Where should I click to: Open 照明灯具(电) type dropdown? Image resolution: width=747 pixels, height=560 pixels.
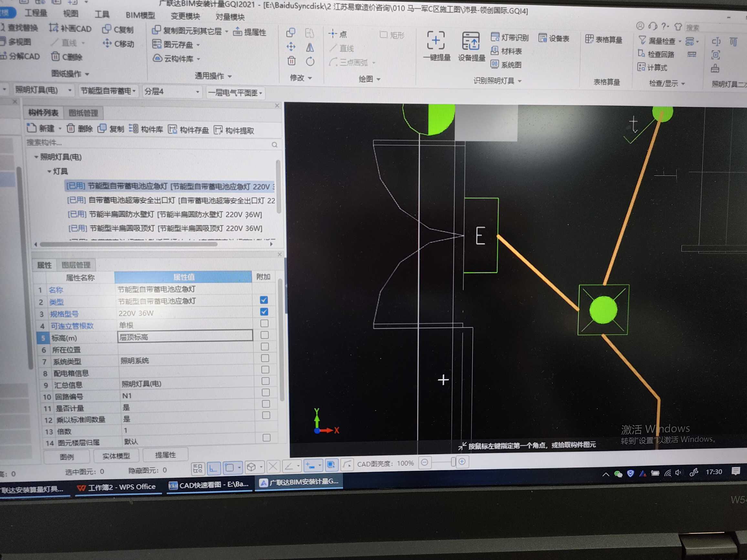[69, 90]
